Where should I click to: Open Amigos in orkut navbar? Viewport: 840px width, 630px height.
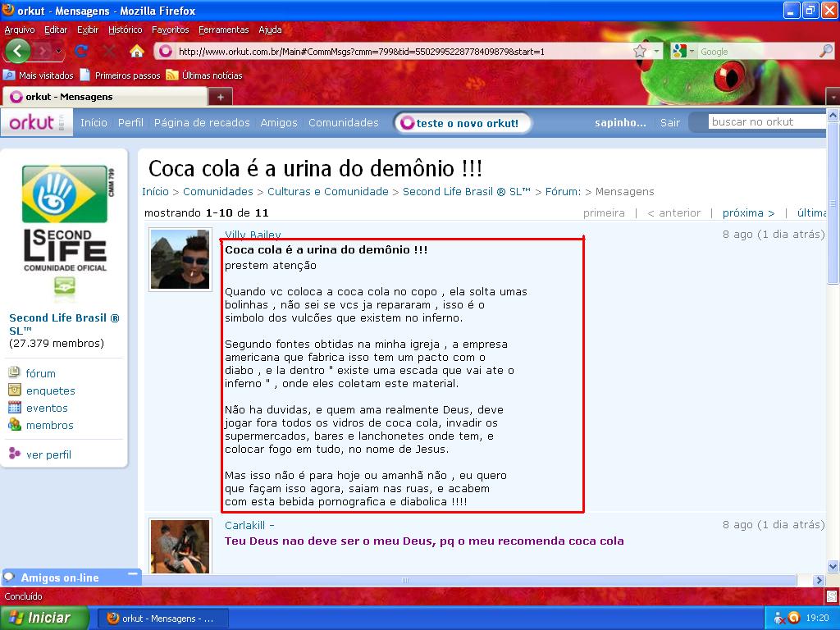[x=279, y=123]
